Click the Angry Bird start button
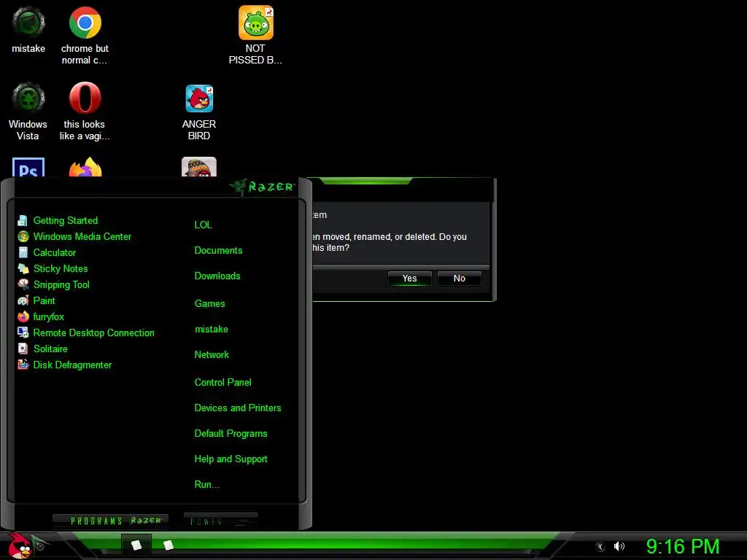Viewport: 747px width, 560px height. tap(20, 545)
